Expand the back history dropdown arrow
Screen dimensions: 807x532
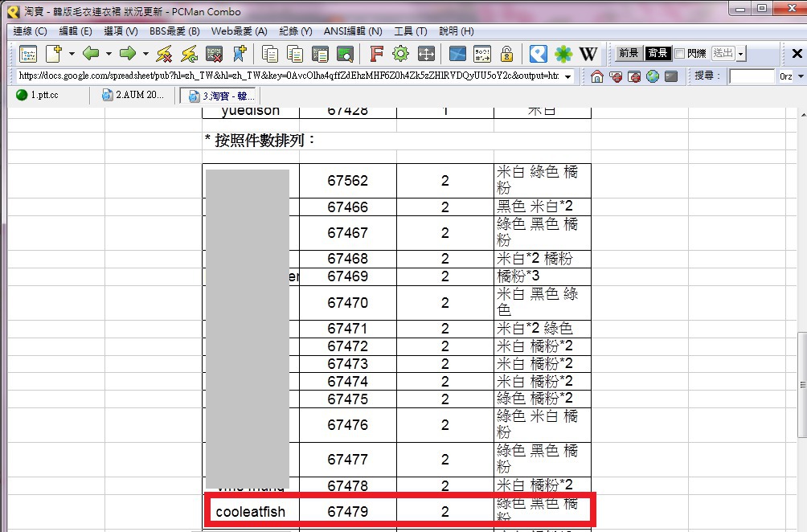(x=109, y=54)
